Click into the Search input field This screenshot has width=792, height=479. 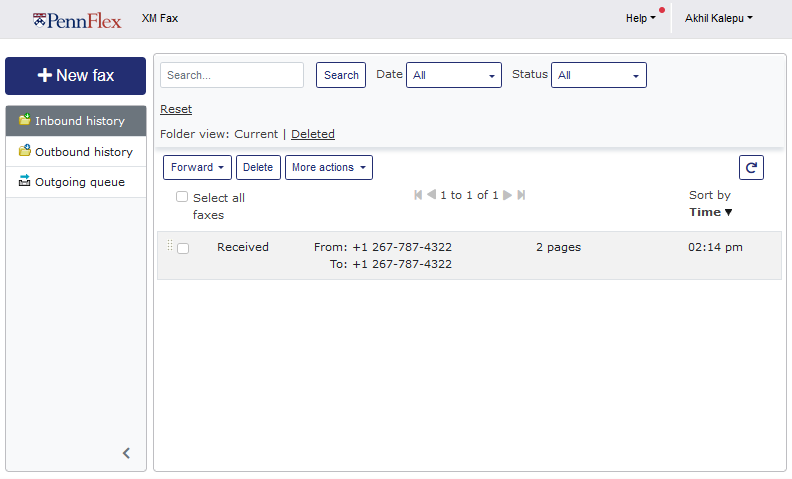point(232,75)
